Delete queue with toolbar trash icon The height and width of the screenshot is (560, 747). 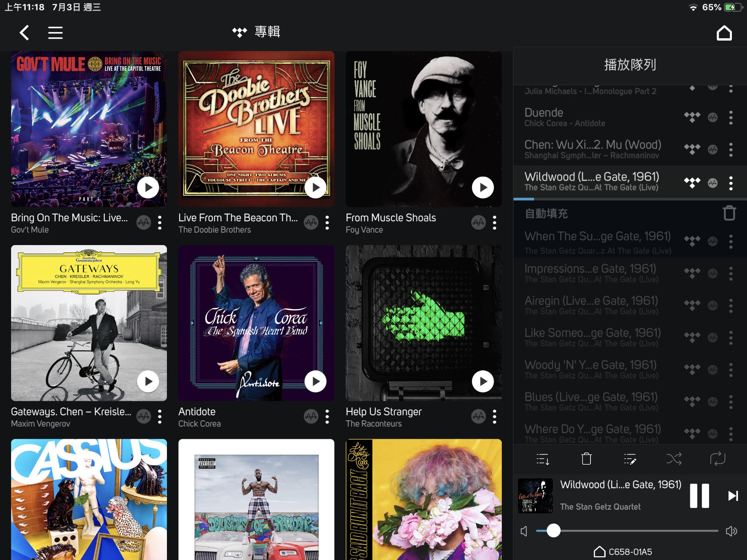click(586, 459)
